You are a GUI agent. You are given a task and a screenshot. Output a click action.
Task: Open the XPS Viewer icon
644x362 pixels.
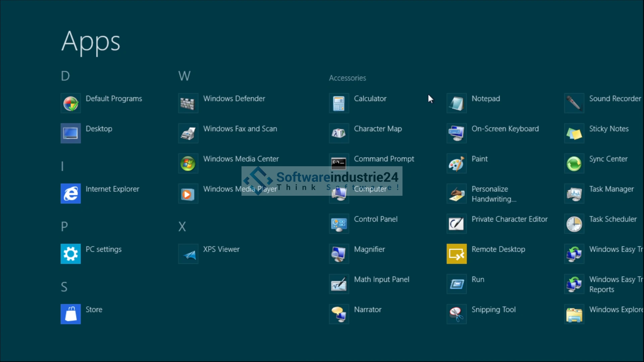[x=188, y=254]
